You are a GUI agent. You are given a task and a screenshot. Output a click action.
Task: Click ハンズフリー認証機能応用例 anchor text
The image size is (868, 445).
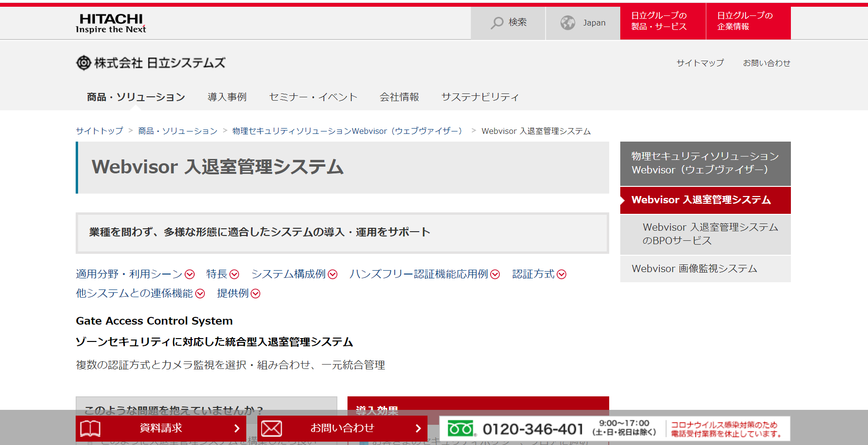click(419, 274)
